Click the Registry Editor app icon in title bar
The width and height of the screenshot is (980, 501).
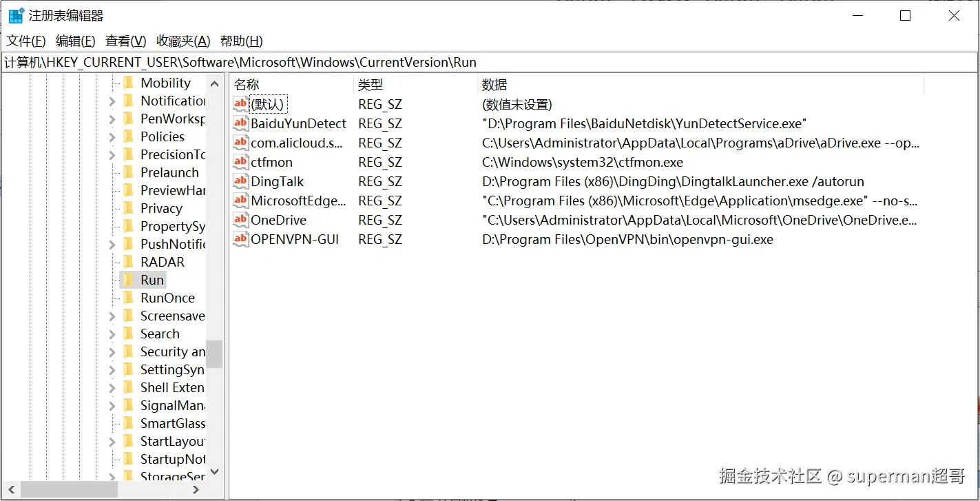coord(16,15)
